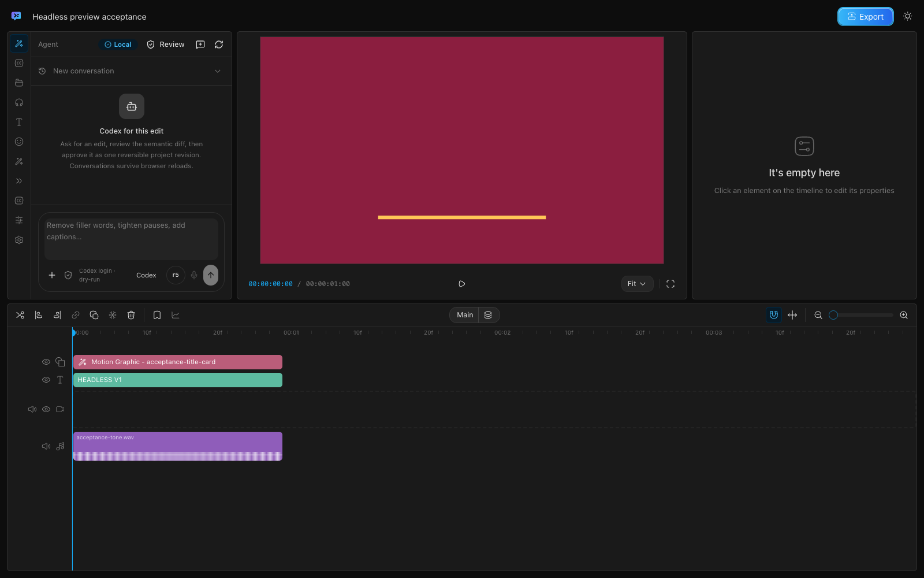Start a new chat with plus bubble icon

click(200, 45)
